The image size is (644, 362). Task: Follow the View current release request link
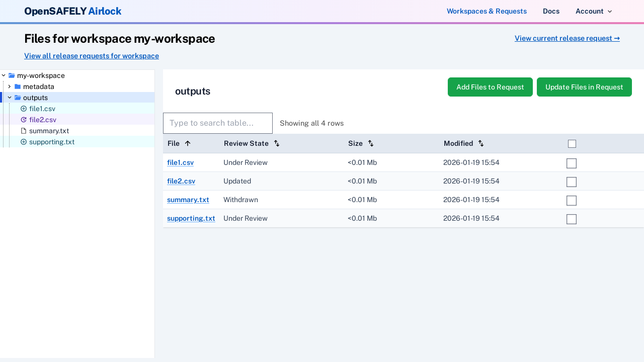pyautogui.click(x=567, y=38)
